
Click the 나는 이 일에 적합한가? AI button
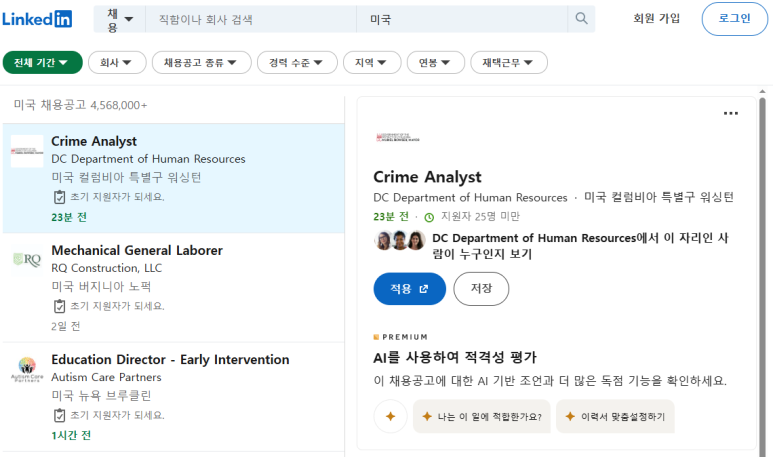coord(482,417)
